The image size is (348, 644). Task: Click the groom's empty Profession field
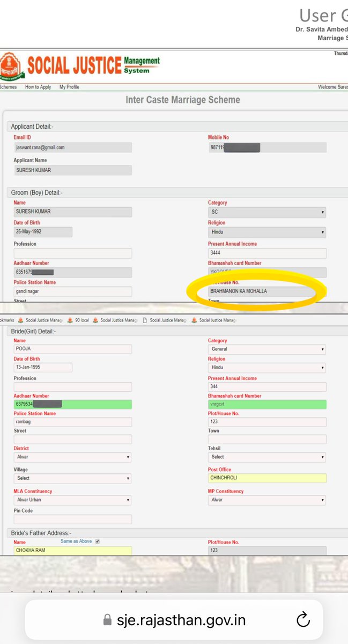tap(72, 253)
